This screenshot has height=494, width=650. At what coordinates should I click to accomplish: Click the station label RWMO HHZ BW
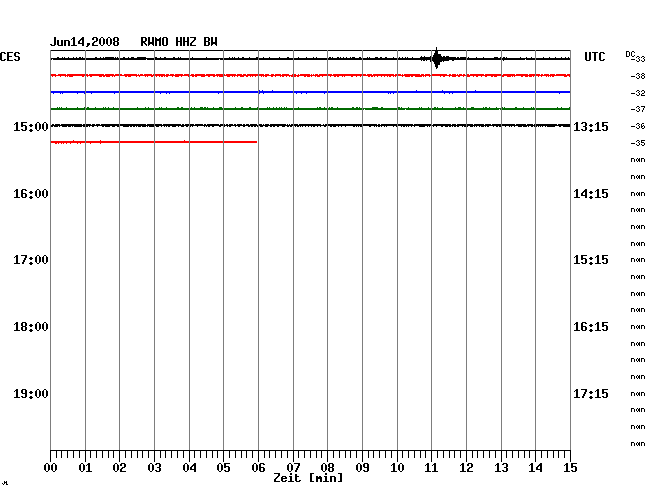pyautogui.click(x=179, y=42)
